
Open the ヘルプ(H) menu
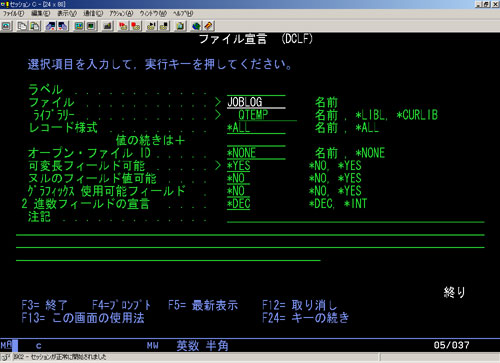[183, 14]
